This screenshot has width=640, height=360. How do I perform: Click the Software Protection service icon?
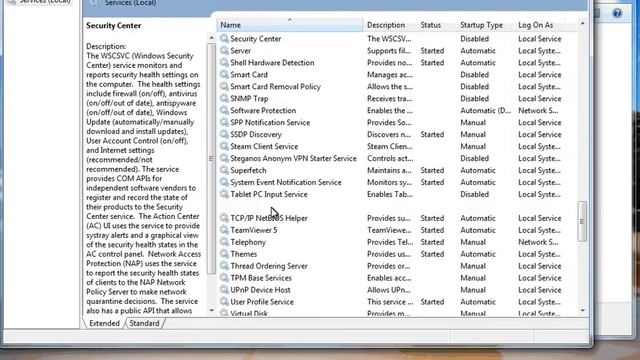click(224, 110)
